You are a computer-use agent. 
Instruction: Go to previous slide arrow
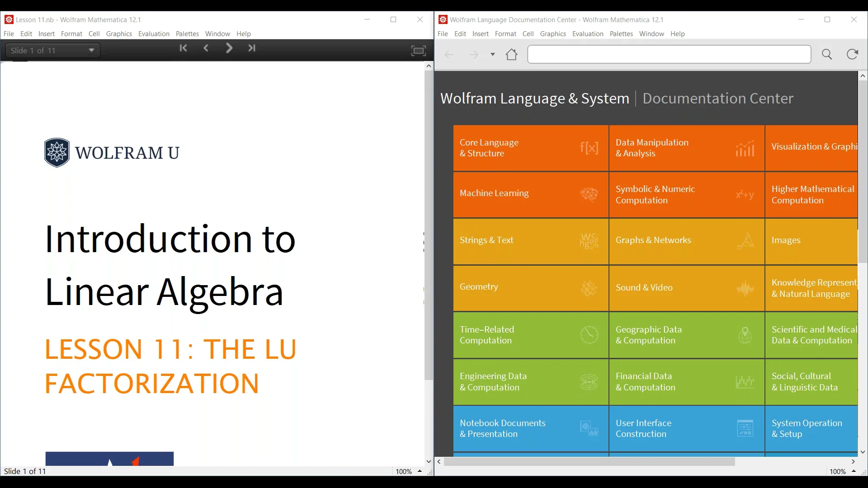point(206,48)
